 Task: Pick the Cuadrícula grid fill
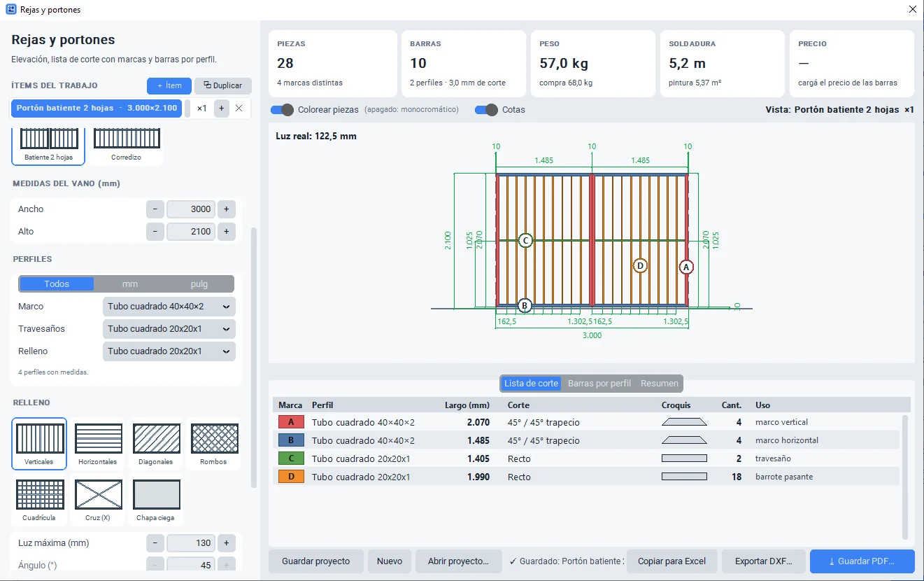click(39, 500)
